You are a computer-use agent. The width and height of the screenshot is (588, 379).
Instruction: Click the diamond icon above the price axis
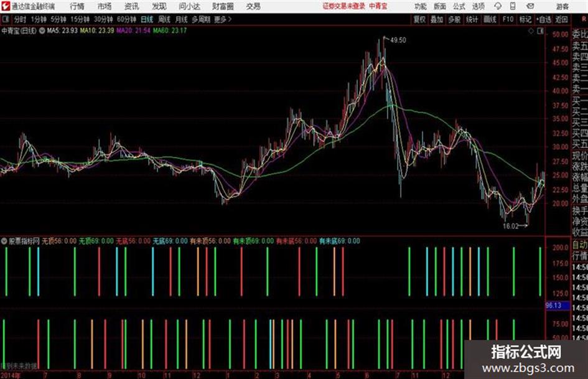click(x=531, y=31)
